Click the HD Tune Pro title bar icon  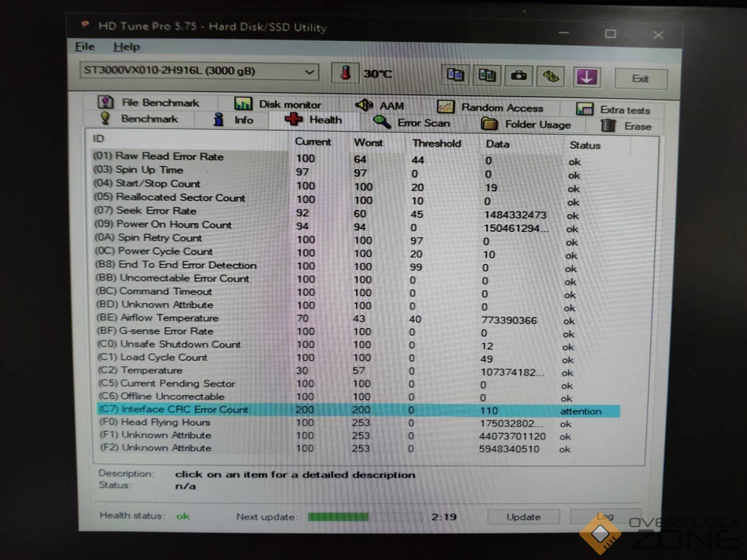85,23
